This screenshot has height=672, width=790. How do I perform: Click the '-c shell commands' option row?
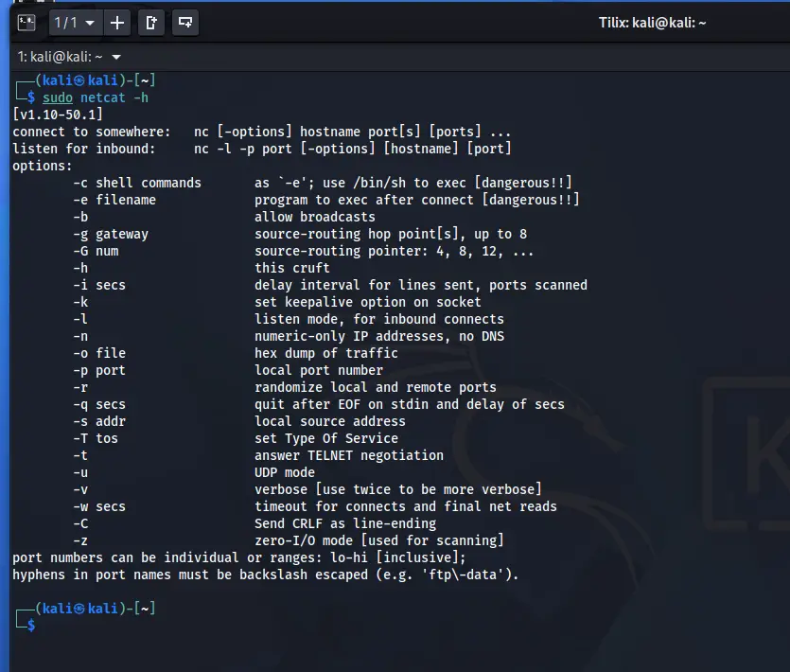point(323,183)
